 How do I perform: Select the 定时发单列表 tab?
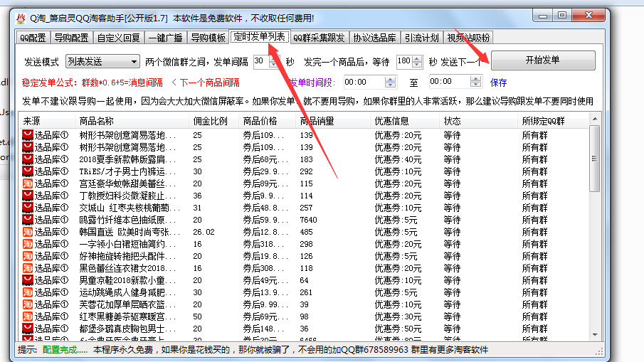click(x=260, y=37)
